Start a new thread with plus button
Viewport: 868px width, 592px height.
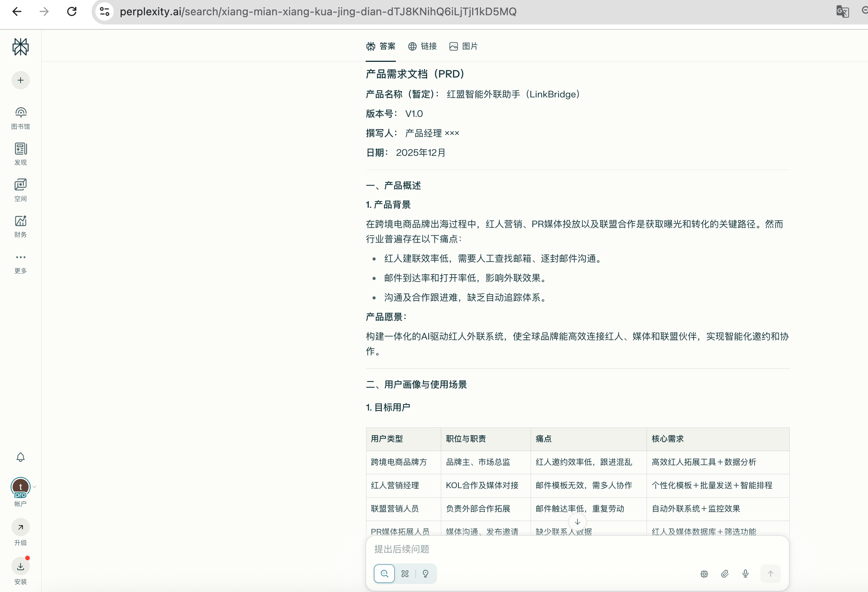[21, 80]
